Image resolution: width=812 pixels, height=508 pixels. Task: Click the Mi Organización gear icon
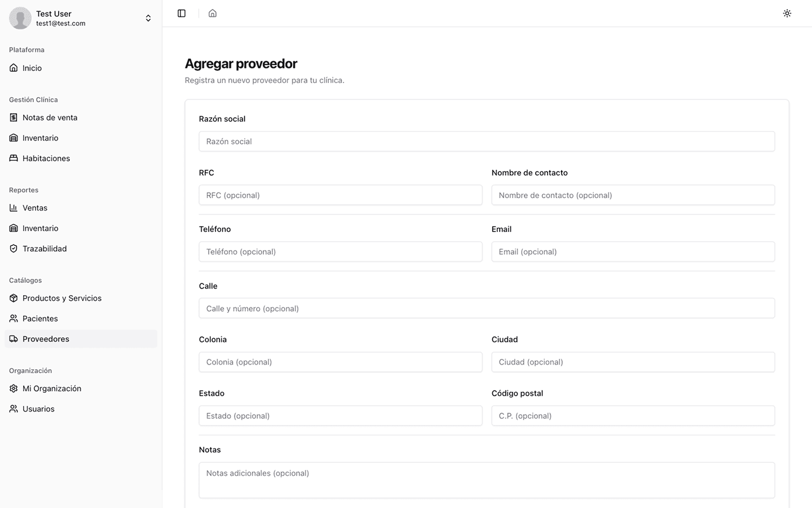(14, 388)
